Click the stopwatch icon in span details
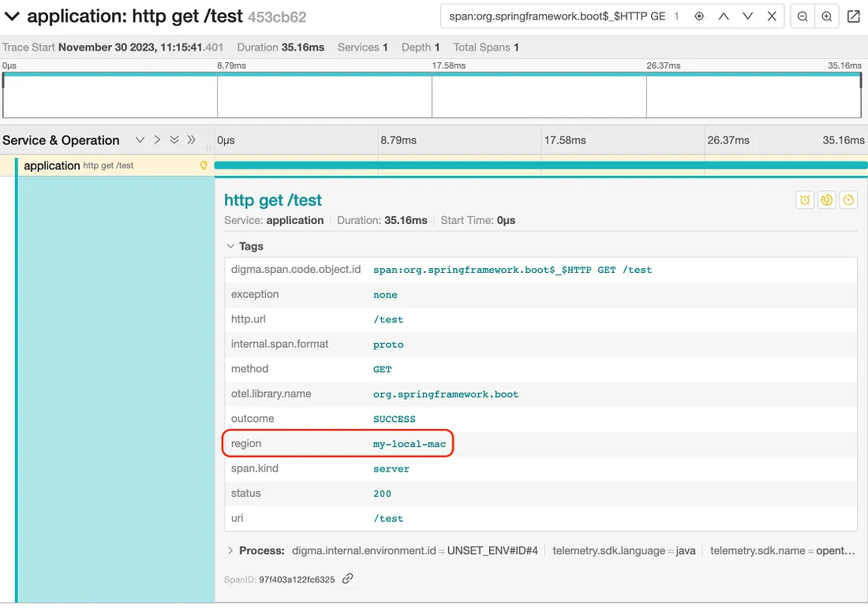Image resolution: width=868 pixels, height=608 pixels. (848, 200)
